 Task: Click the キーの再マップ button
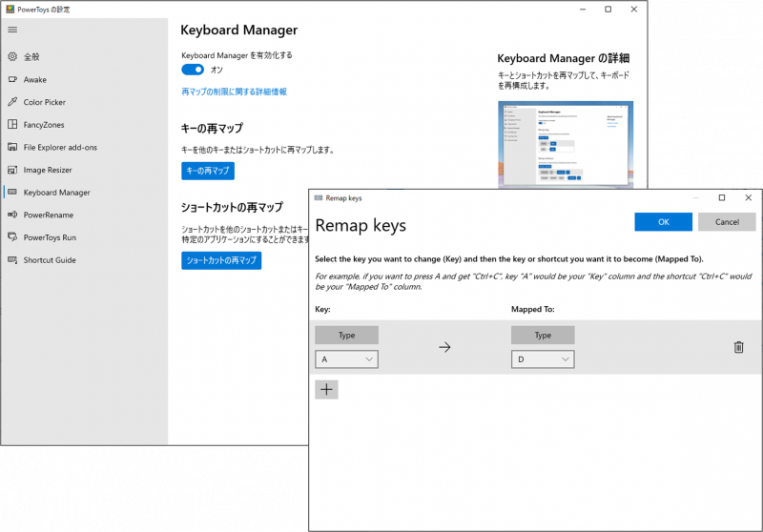coord(208,171)
